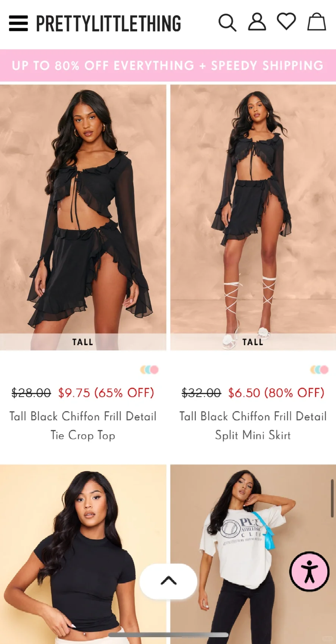Click the $9.75 (65% OFF) price
This screenshot has width=336, height=644.
[106, 393]
